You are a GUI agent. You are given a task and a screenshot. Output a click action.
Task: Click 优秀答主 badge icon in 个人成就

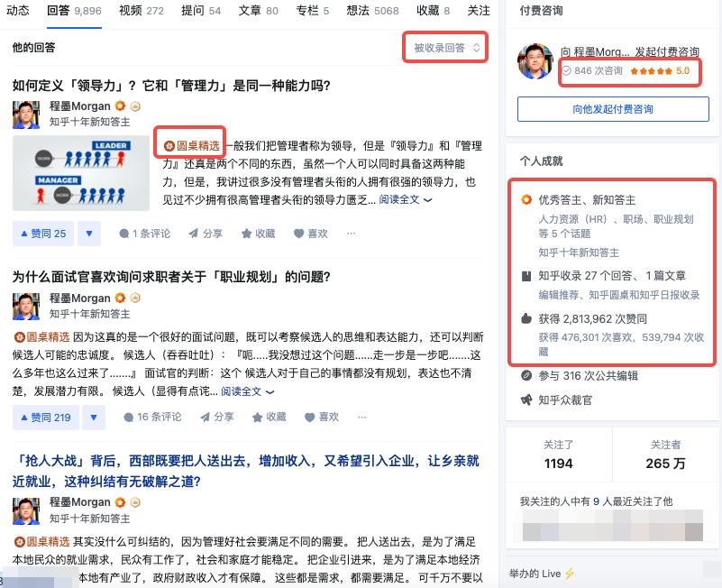(x=526, y=199)
